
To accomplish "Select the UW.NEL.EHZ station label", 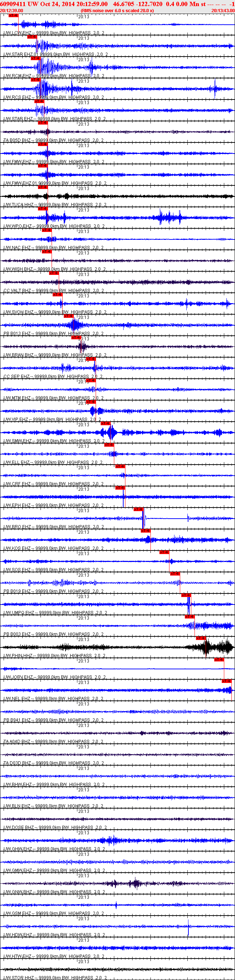I will point(54,699).
